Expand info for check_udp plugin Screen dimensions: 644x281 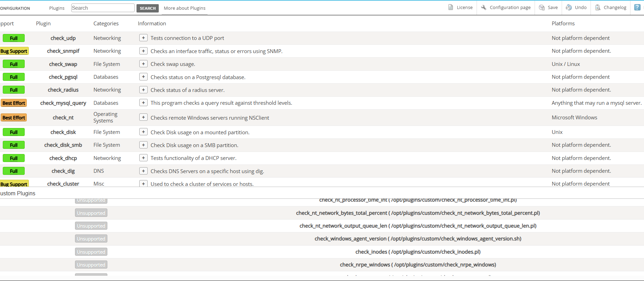[143, 38]
